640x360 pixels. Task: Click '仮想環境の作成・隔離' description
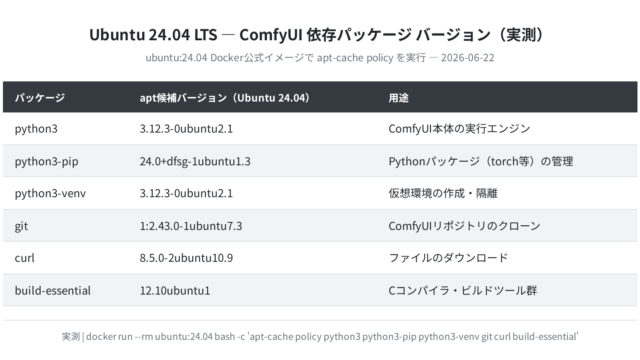tap(443, 193)
